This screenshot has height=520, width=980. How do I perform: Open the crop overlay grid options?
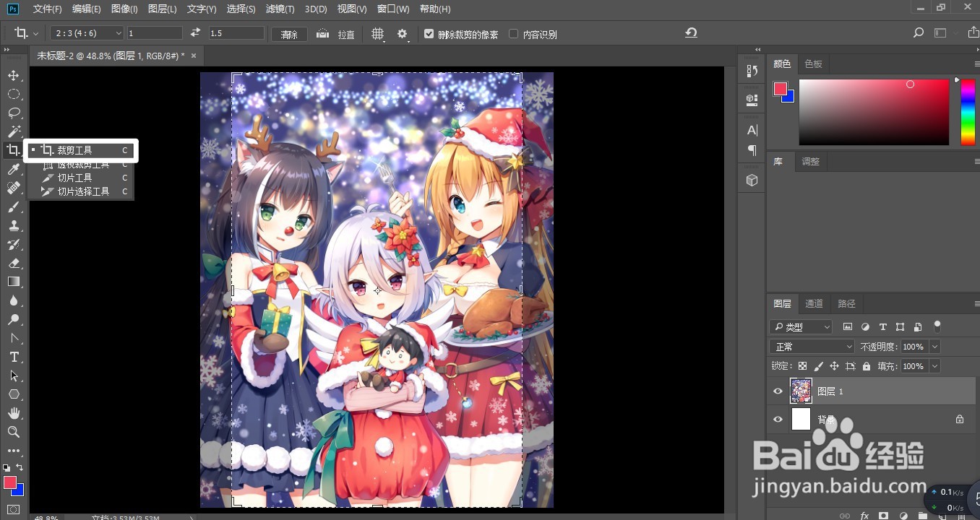[x=378, y=34]
